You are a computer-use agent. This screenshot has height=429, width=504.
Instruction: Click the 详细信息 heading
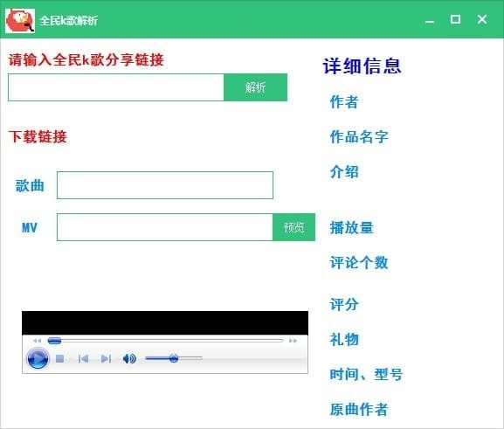point(362,66)
